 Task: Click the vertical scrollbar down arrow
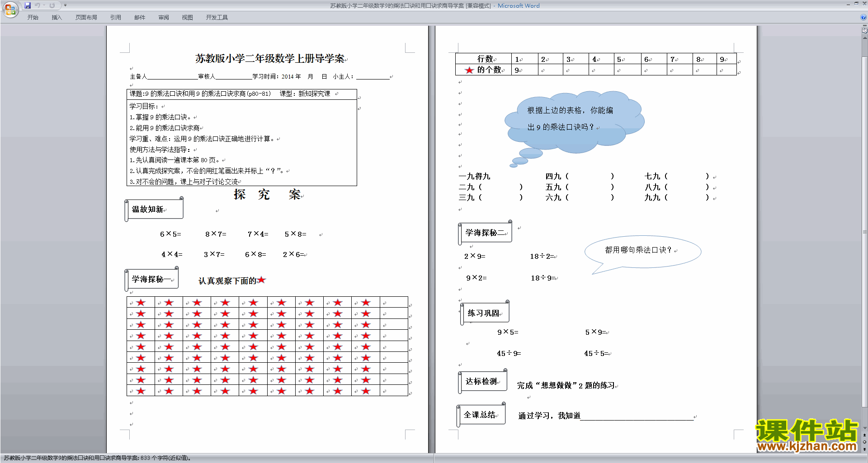(x=865, y=428)
